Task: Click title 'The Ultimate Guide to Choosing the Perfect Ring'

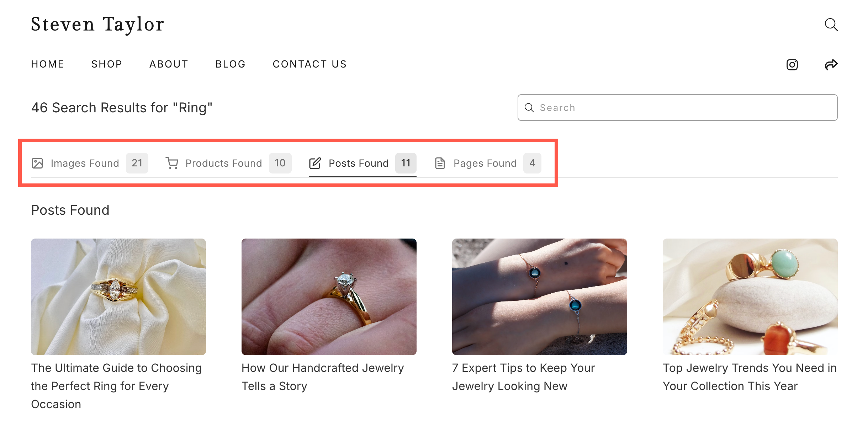Action: click(117, 386)
